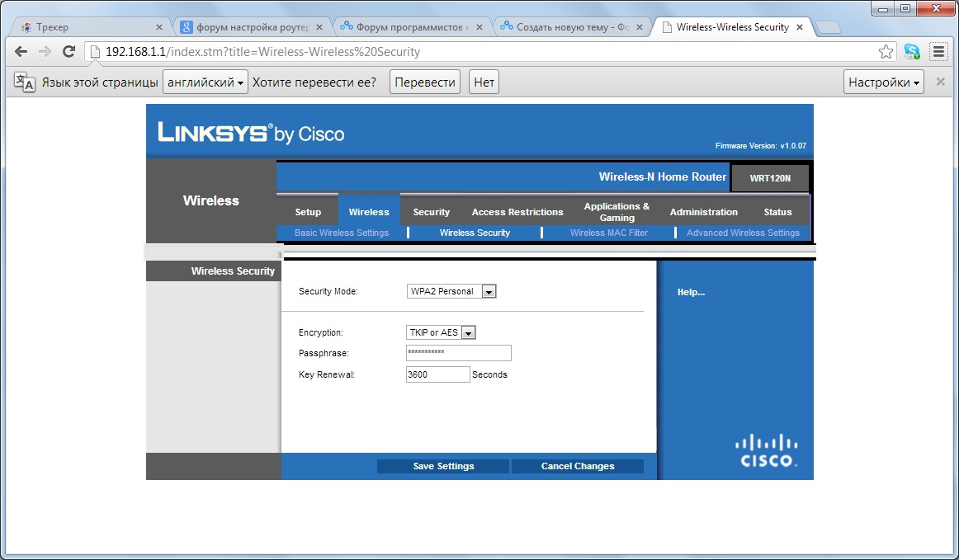
Task: Open the Security Mode WPA2 Personal dropdown
Action: click(x=451, y=292)
